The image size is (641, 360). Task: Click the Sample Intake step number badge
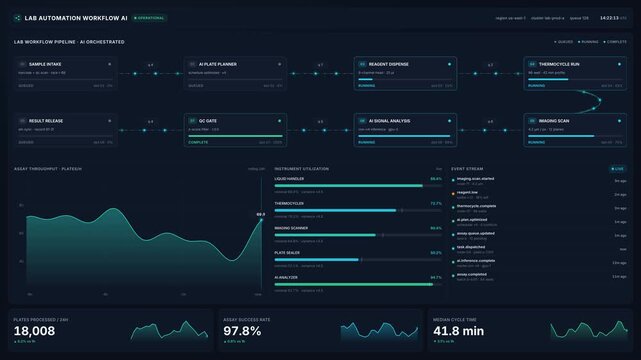click(22, 64)
